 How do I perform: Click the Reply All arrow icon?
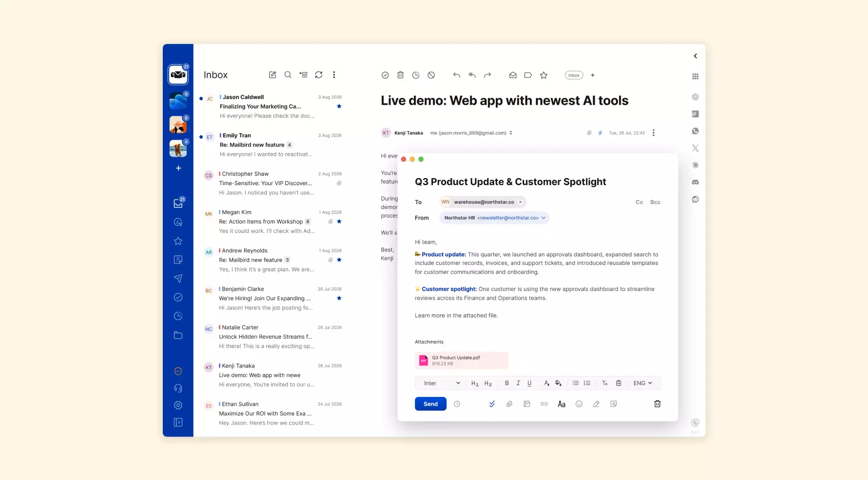(472, 75)
